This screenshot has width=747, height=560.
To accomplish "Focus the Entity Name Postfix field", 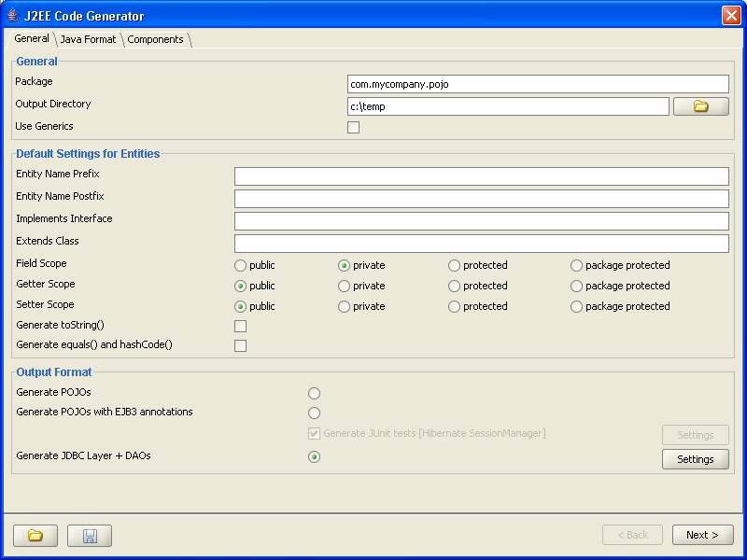I will pos(482,199).
